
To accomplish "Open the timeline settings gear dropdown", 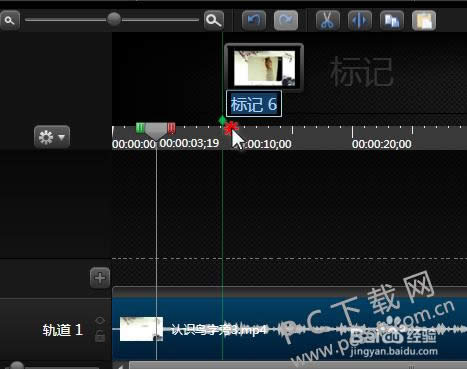I will click(x=52, y=137).
